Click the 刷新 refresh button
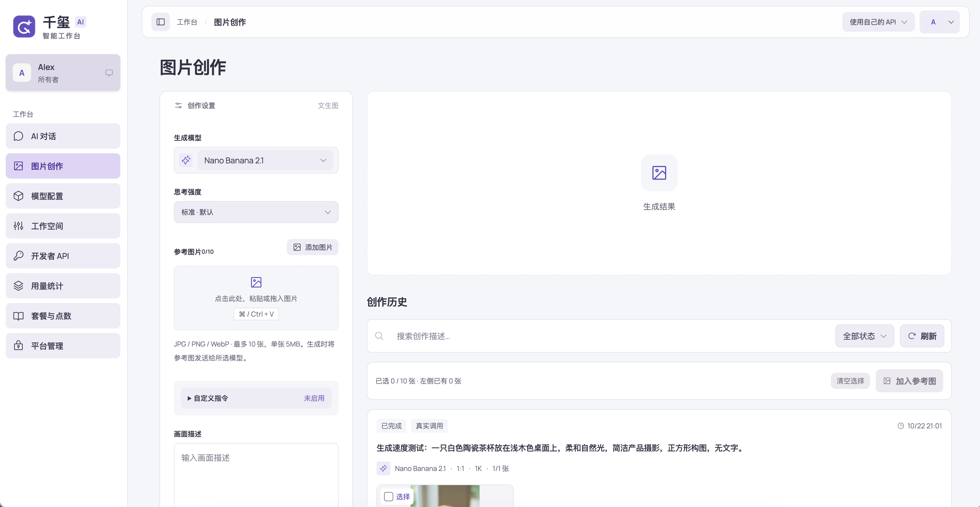 click(922, 336)
